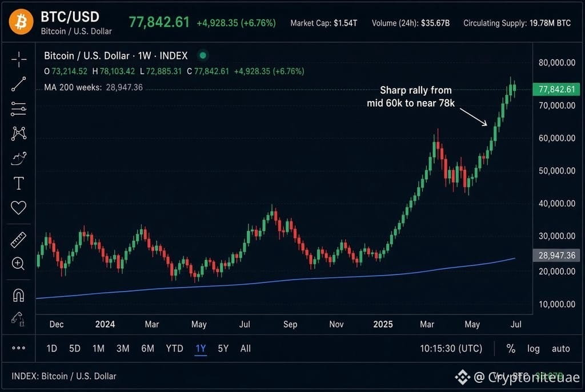
Task: Click the orange Bitcoin logo
Action: (21, 22)
